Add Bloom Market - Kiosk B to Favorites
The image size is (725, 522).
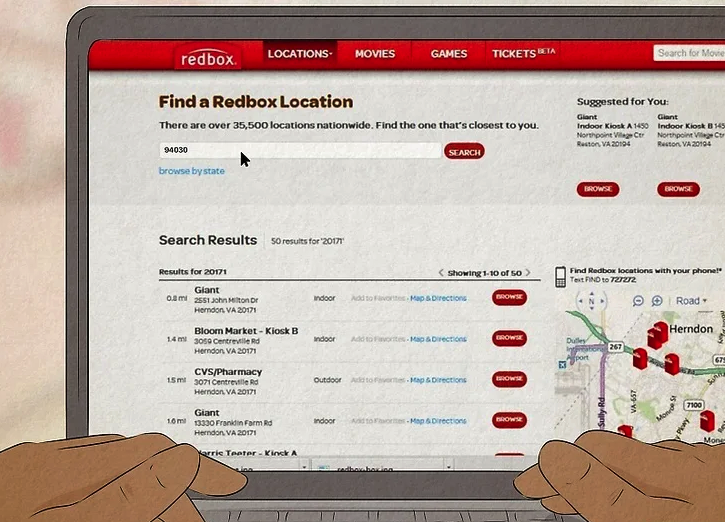point(378,339)
